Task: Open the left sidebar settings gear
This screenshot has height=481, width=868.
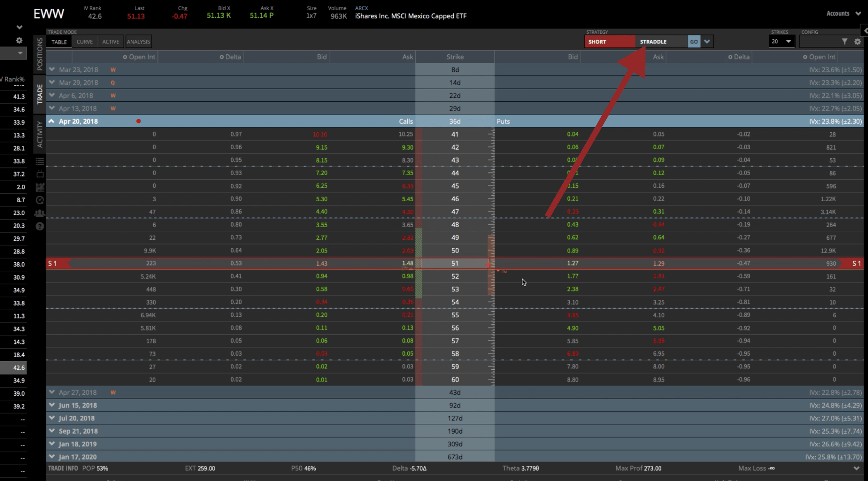Action: coord(19,40)
